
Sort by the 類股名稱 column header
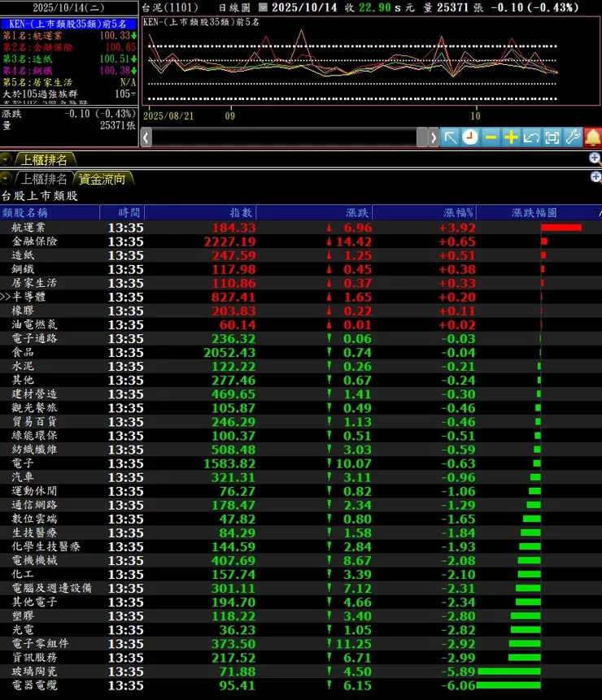coord(50,212)
